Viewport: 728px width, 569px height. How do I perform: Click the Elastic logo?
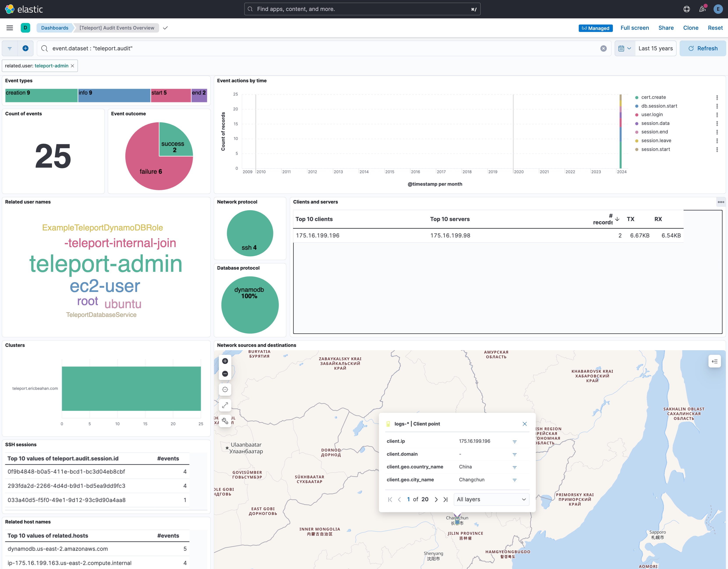tap(24, 9)
